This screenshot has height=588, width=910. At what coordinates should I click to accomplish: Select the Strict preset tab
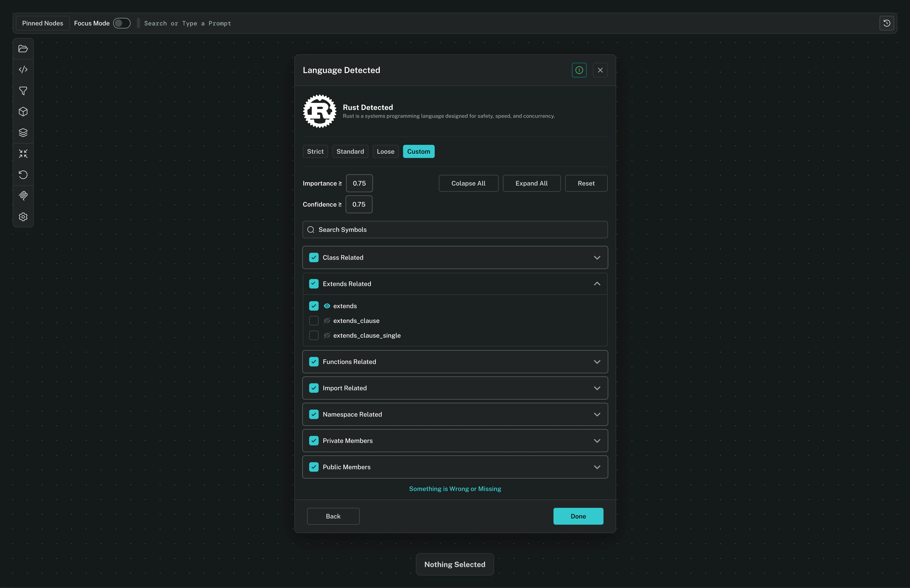point(315,152)
